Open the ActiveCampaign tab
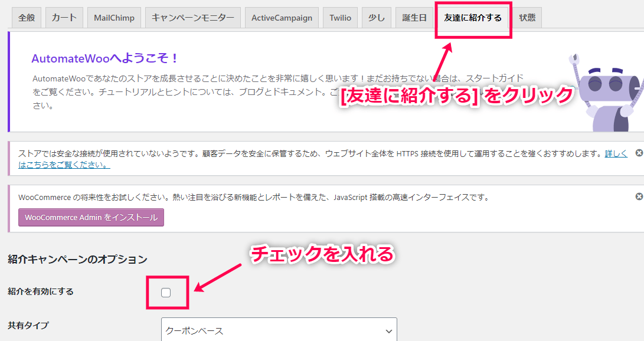This screenshot has width=644, height=341. tap(282, 18)
